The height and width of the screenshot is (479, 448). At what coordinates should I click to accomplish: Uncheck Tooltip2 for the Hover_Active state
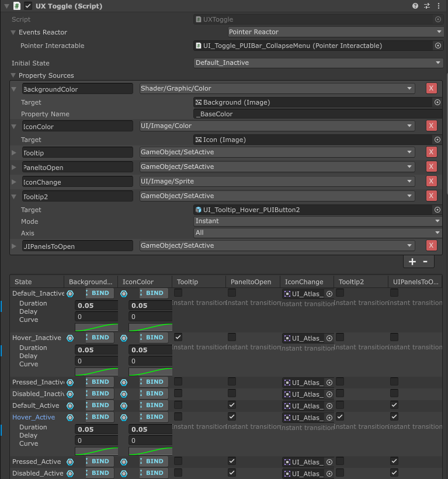[340, 416]
